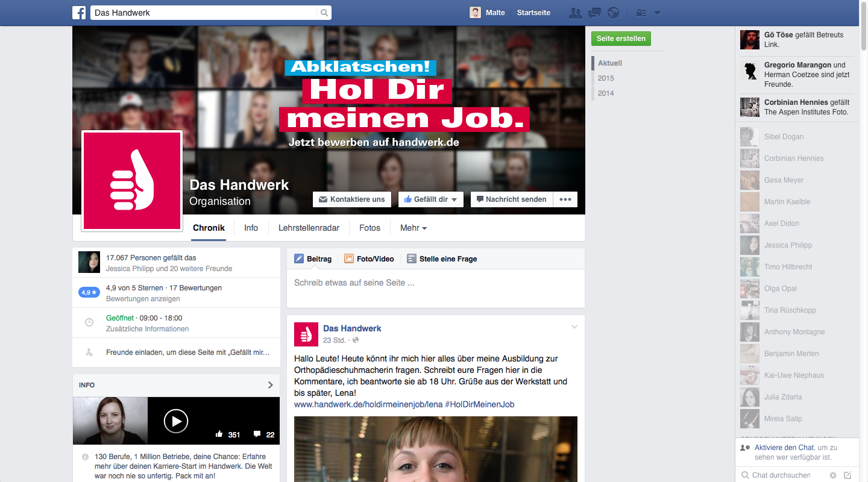
Task: Click the search magnifier icon
Action: click(x=324, y=13)
